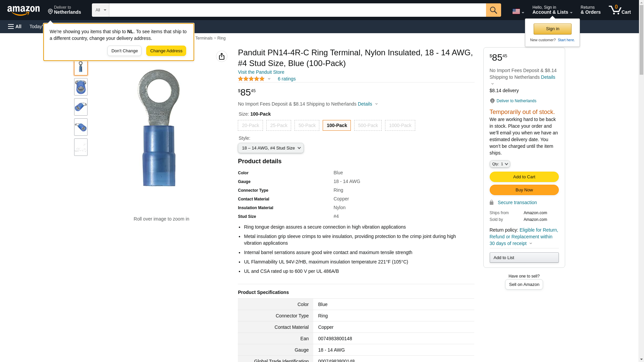Open the Style dropdown
Image resolution: width=644 pixels, height=362 pixels.
pyautogui.click(x=271, y=148)
